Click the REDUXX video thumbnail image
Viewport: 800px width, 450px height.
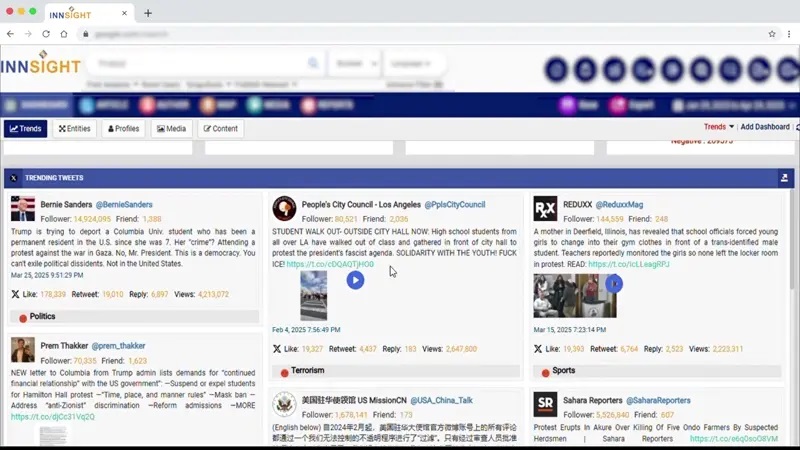pyautogui.click(x=574, y=296)
